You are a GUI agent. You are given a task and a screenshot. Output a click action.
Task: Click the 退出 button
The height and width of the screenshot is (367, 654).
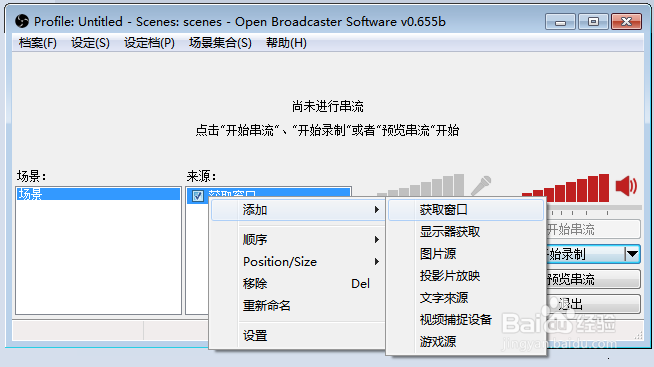coord(593,304)
